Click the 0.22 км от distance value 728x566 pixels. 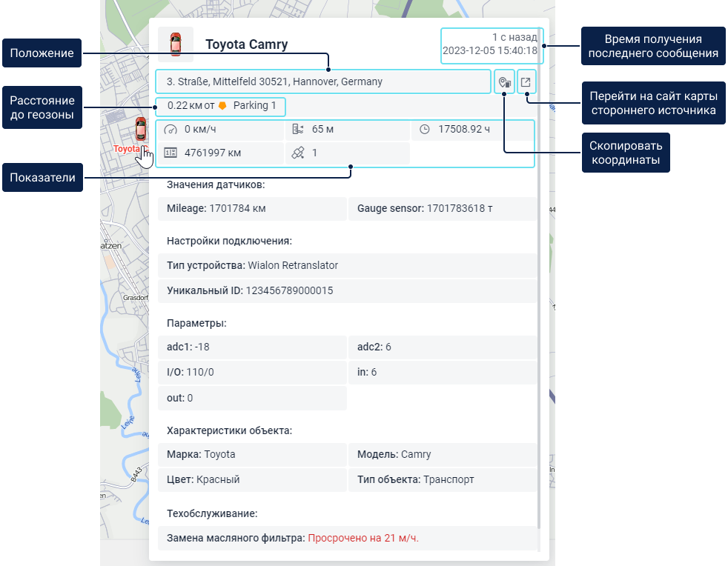(x=191, y=105)
